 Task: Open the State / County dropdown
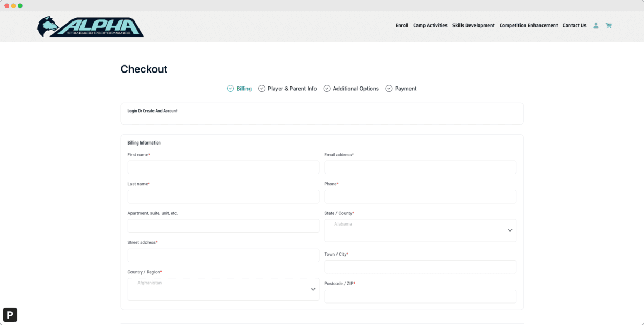pyautogui.click(x=420, y=230)
